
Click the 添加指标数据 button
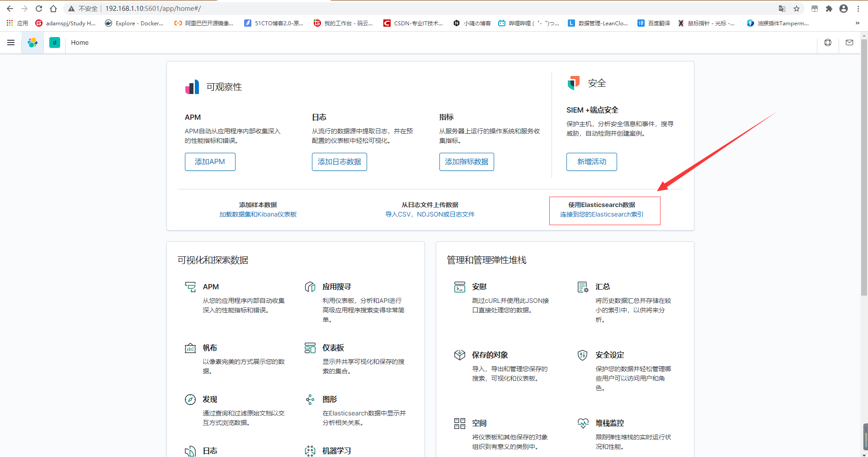(467, 162)
